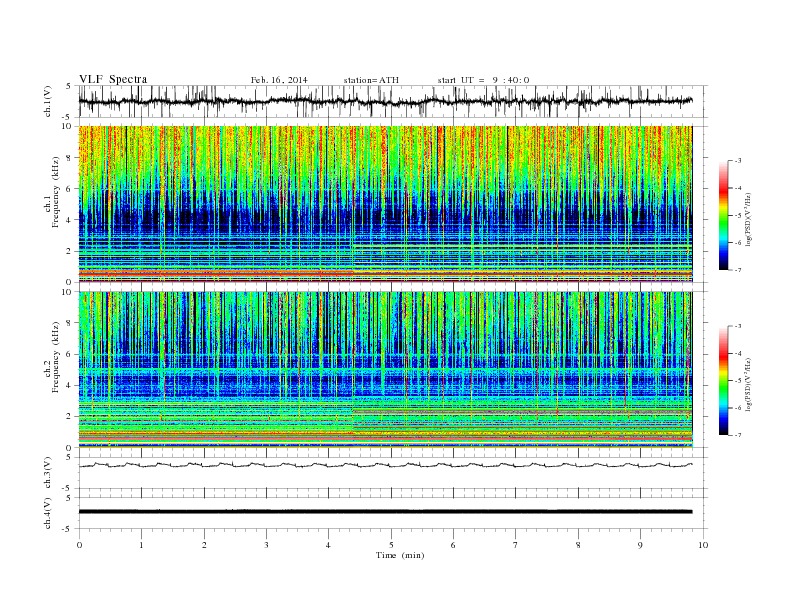Screen dimensions: 792x612
Task: Click the "2" kHz tick of ch.2 spectrogram
Action: click(70, 417)
